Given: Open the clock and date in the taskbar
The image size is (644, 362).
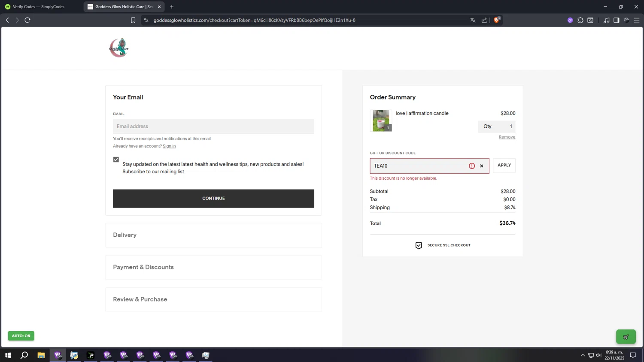Looking at the screenshot, I should point(614,355).
